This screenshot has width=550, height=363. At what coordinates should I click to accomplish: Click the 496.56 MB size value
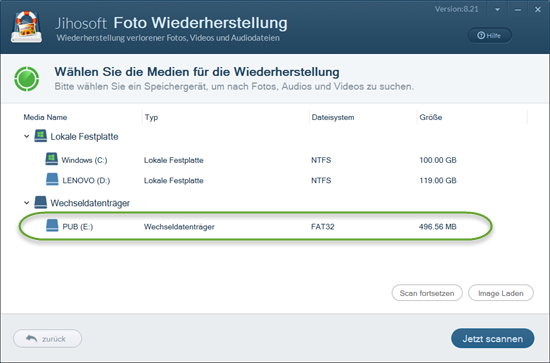click(x=438, y=227)
